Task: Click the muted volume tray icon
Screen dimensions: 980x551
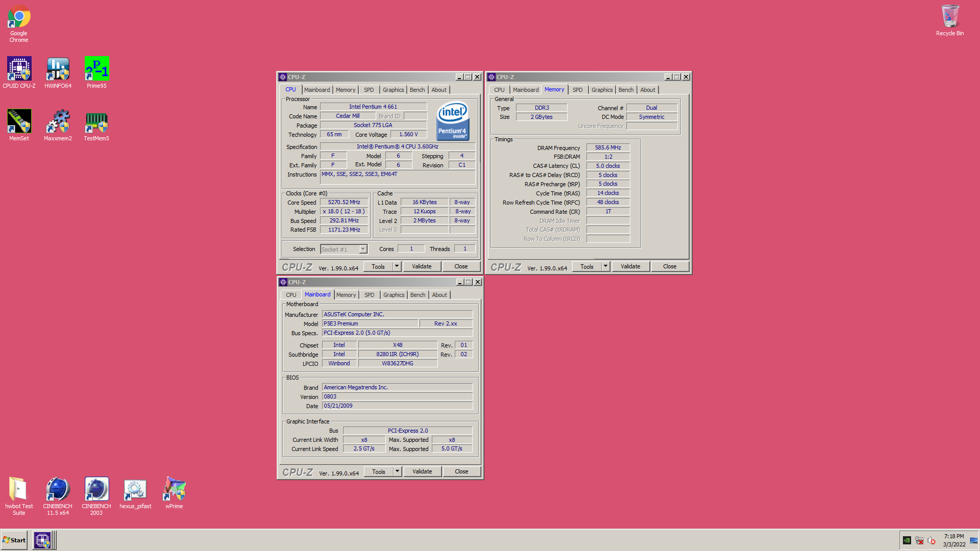Action: [932, 540]
